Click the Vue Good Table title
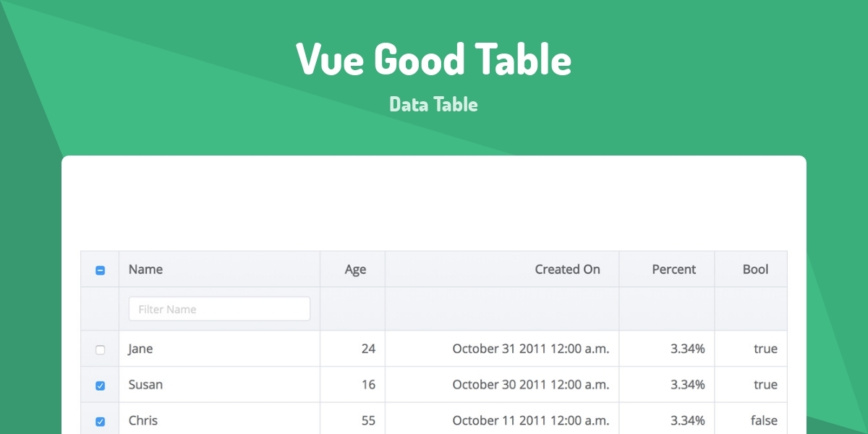This screenshot has width=868, height=434. tap(433, 60)
